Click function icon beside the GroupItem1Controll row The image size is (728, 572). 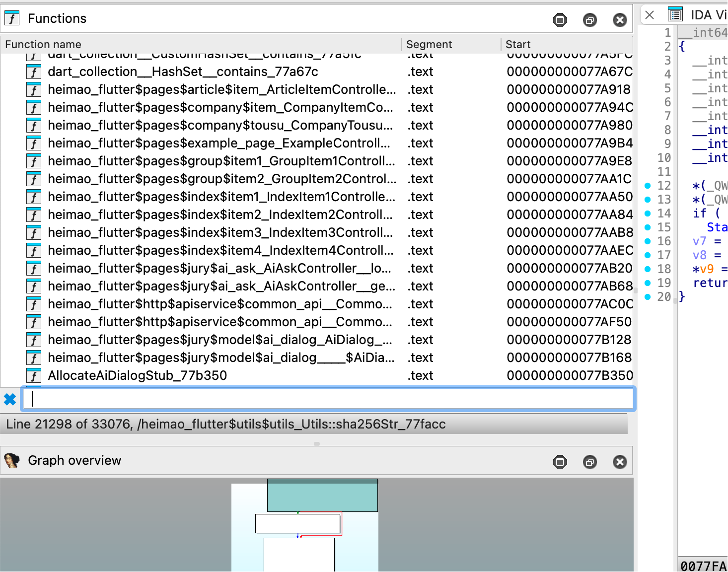33,161
